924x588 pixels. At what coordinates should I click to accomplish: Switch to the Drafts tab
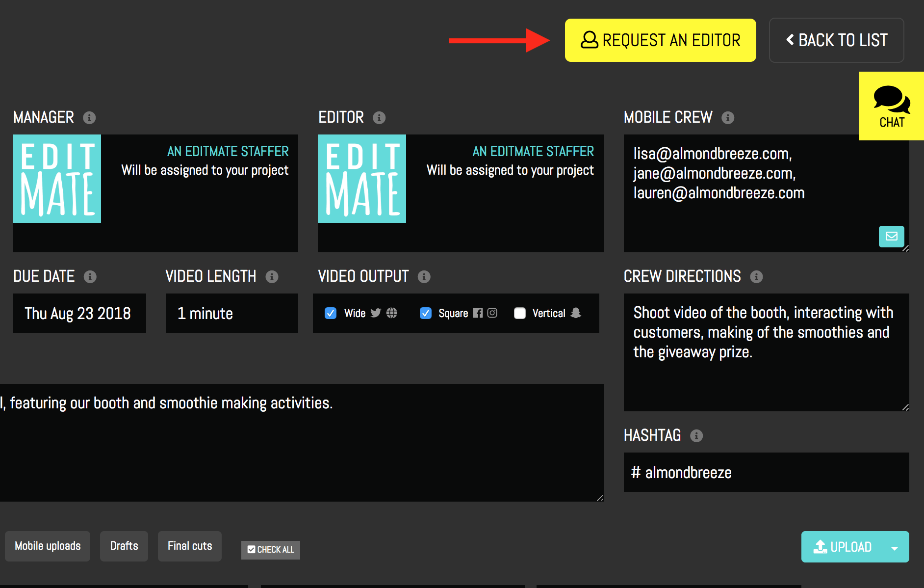click(x=124, y=546)
